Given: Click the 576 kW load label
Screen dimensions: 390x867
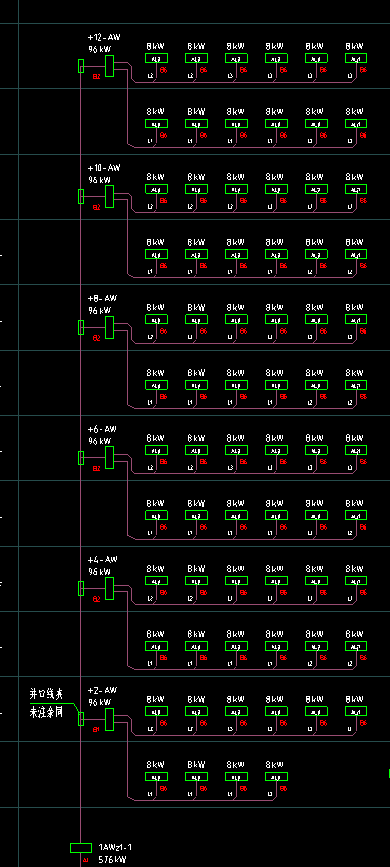Looking at the screenshot, I should tap(112, 860).
